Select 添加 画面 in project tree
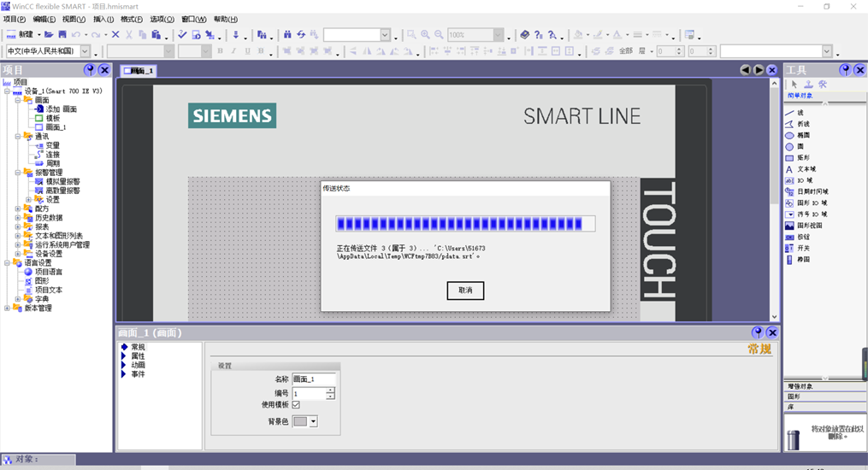The height and width of the screenshot is (470, 868). tap(61, 109)
